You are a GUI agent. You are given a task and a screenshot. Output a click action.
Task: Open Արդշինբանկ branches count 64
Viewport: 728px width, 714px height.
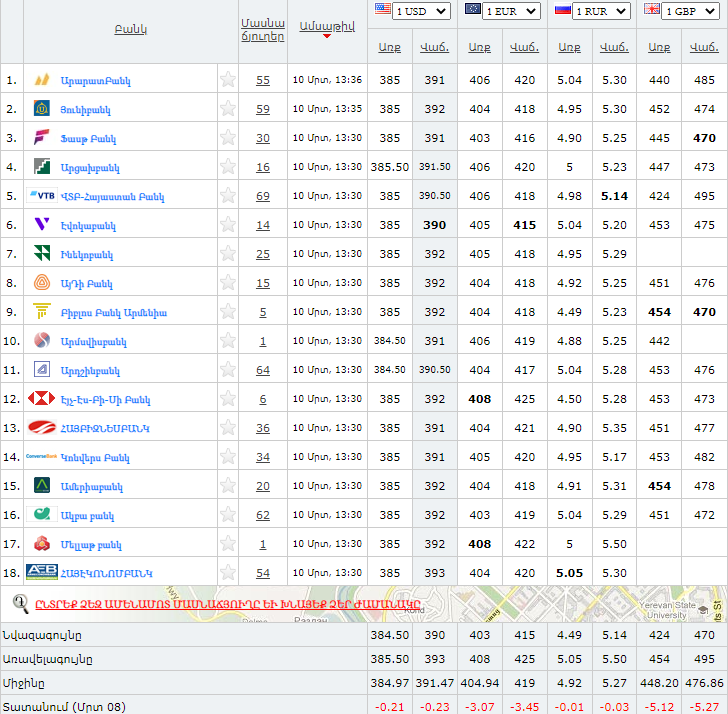tap(263, 370)
